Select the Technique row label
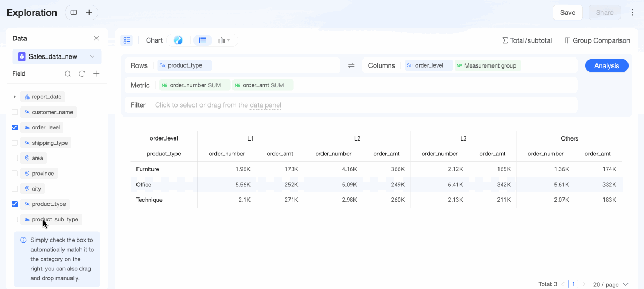This screenshot has height=289, width=644. (x=149, y=200)
